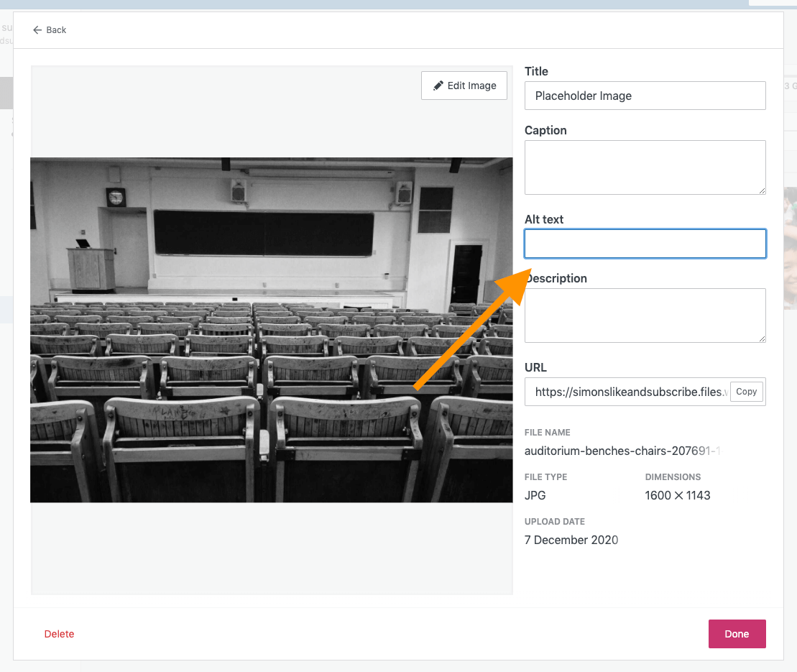The width and height of the screenshot is (797, 672).
Task: Click the Description box resize handle
Action: point(761,338)
